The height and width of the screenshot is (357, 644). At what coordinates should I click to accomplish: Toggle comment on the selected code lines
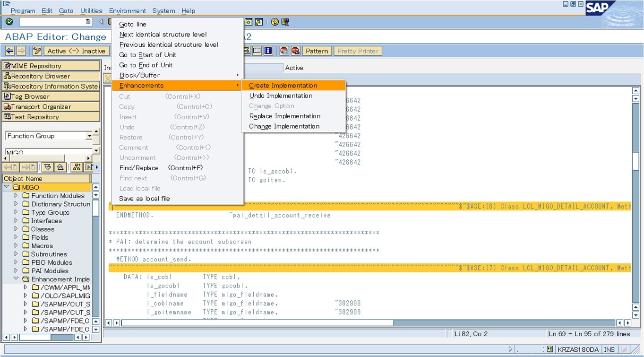(133, 148)
